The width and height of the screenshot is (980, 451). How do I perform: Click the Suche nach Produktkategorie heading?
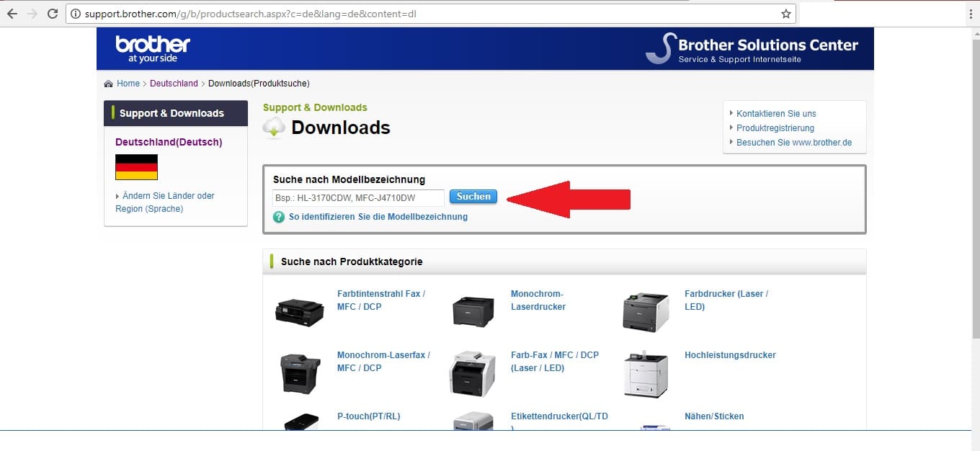[x=352, y=262]
